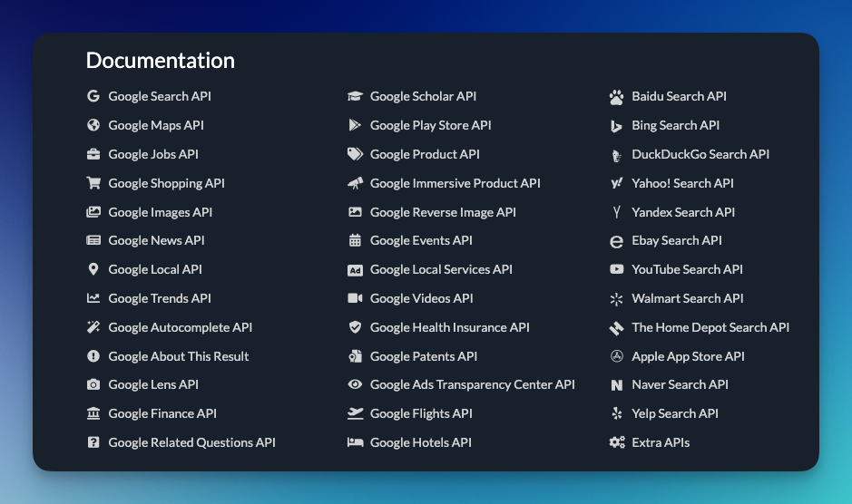Open Google Ads Transparency Center API link
Image resolution: width=852 pixels, height=504 pixels.
point(472,384)
